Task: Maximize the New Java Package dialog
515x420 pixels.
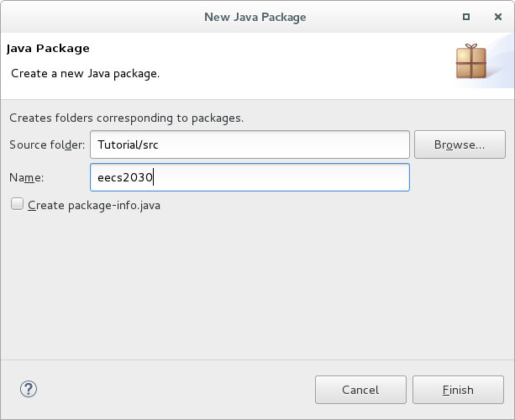Action: click(465, 17)
